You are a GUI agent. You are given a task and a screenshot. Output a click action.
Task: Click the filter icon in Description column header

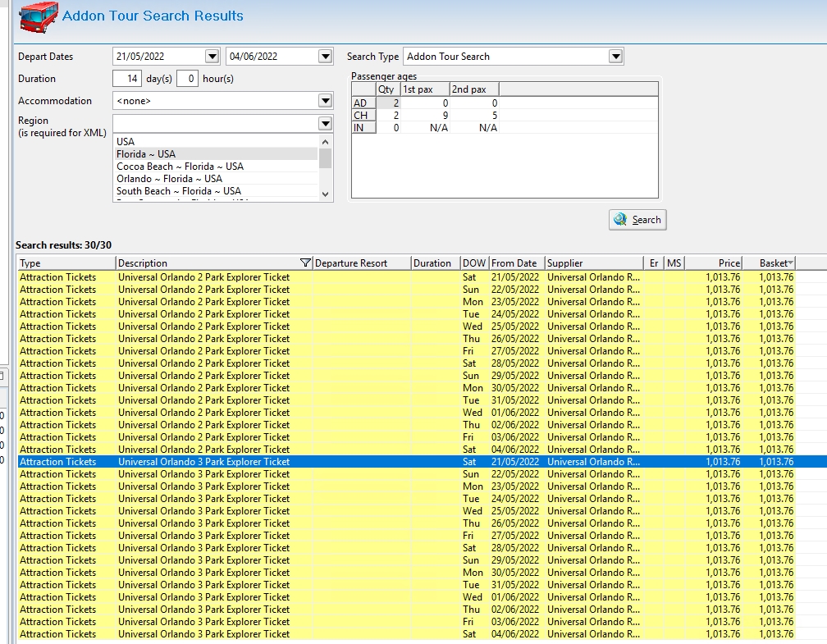pyautogui.click(x=305, y=263)
